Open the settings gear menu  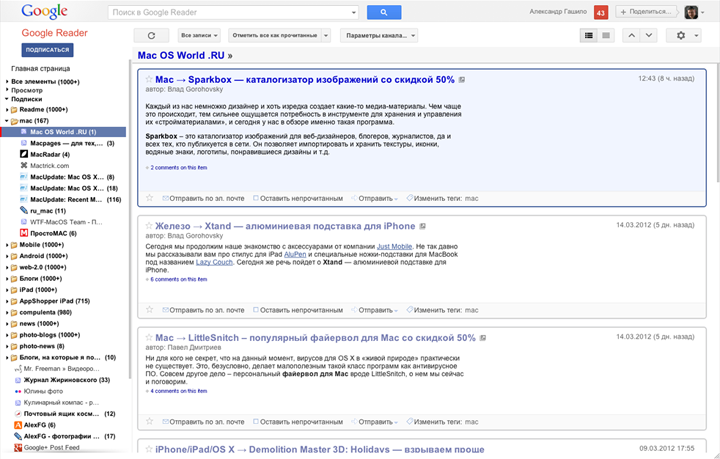point(683,35)
